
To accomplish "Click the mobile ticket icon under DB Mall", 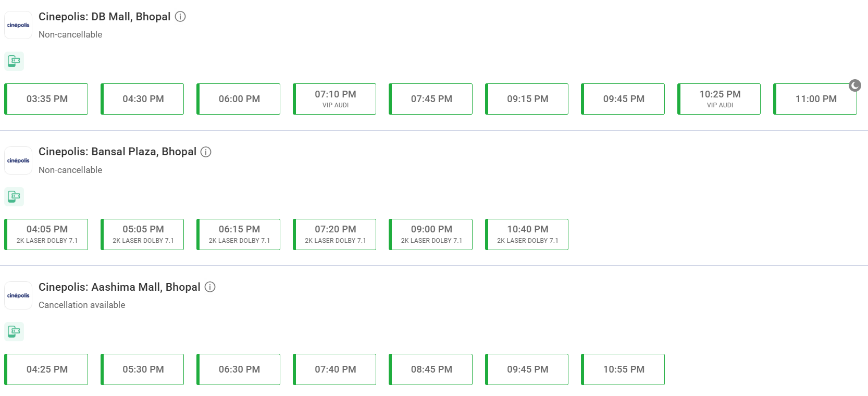I will click(14, 61).
